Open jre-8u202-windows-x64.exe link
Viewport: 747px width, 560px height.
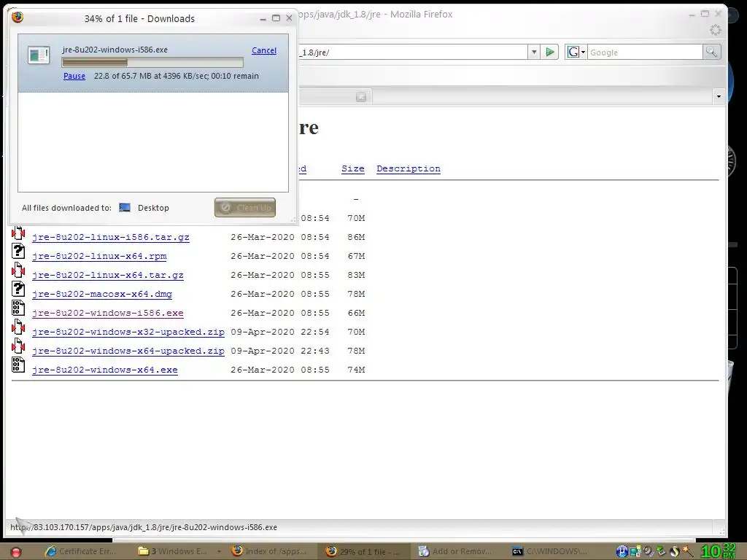105,370
